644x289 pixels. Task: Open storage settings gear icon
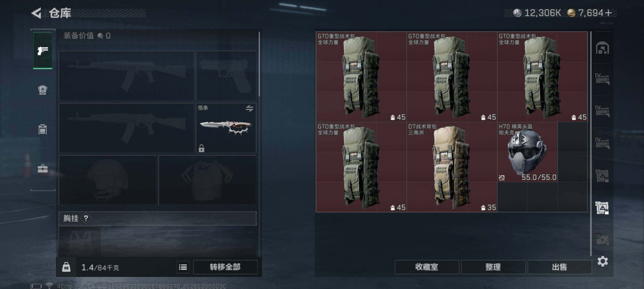(603, 261)
